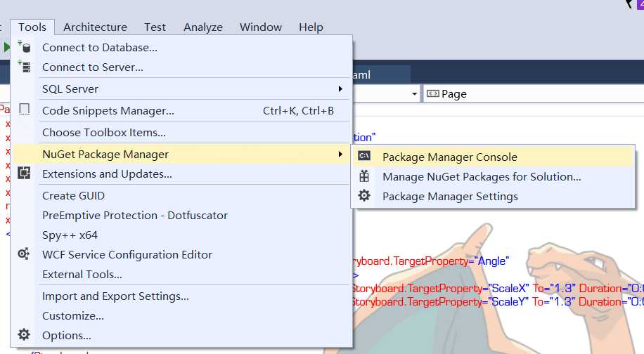Image resolution: width=644 pixels, height=354 pixels.
Task: Click the Package Manager Settings gear icon
Action: pos(364,196)
